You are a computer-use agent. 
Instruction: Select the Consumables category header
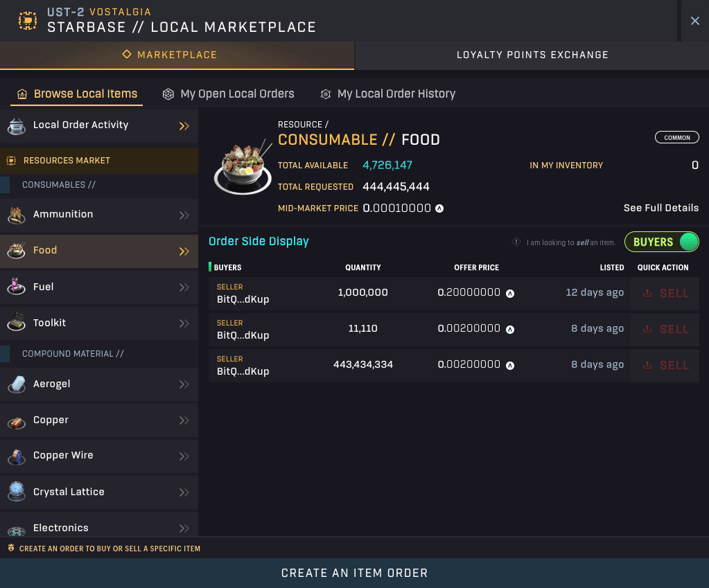(59, 185)
